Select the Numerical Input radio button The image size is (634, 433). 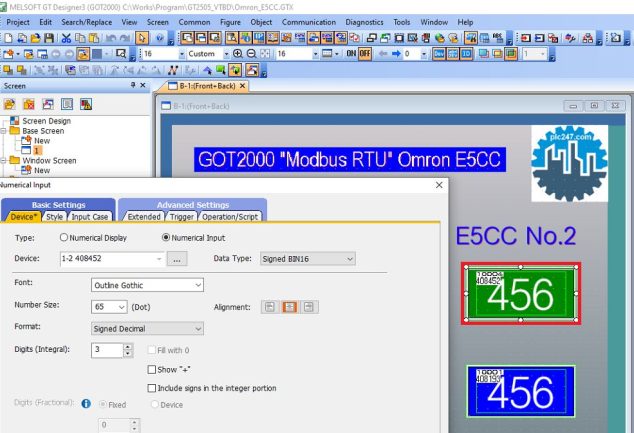pos(166,237)
